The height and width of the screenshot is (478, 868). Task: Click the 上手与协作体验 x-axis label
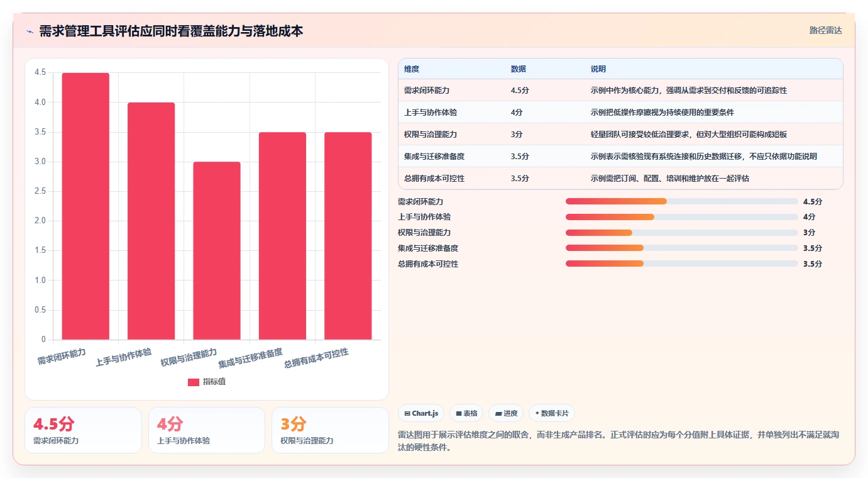coord(124,357)
